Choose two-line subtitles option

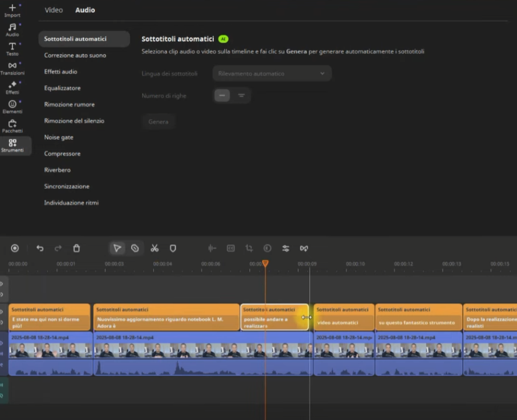pyautogui.click(x=241, y=96)
